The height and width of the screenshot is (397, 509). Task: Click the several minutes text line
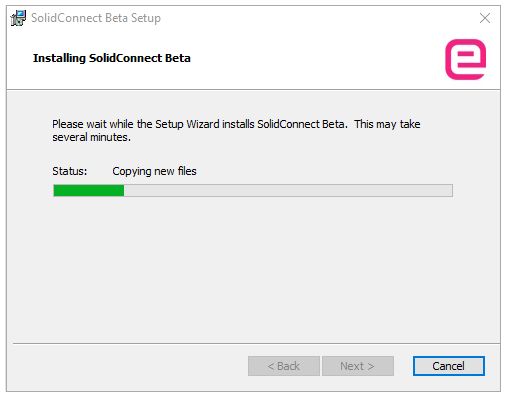point(91,137)
